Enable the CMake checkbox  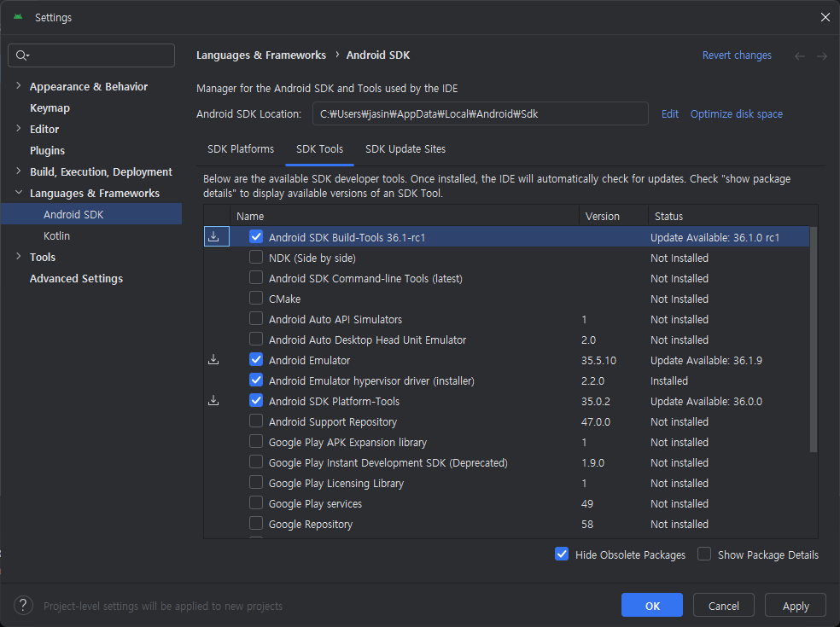tap(256, 299)
